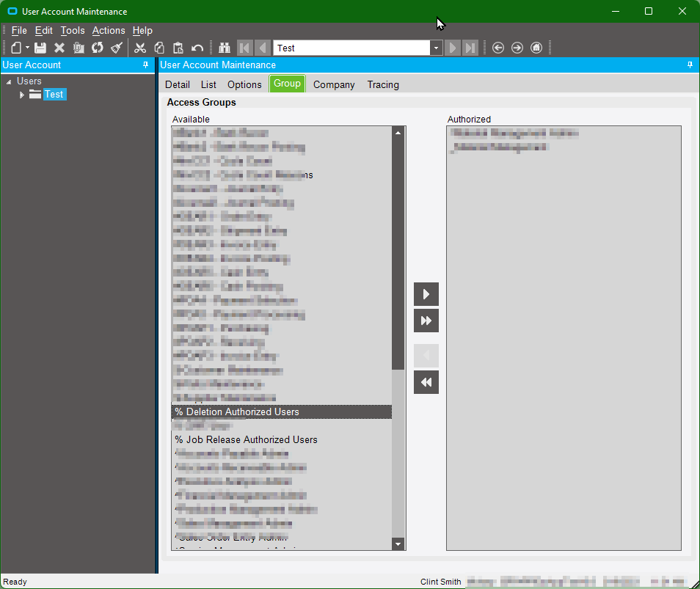
Task: Select % Job Release Authorized Users
Action: pyautogui.click(x=246, y=439)
